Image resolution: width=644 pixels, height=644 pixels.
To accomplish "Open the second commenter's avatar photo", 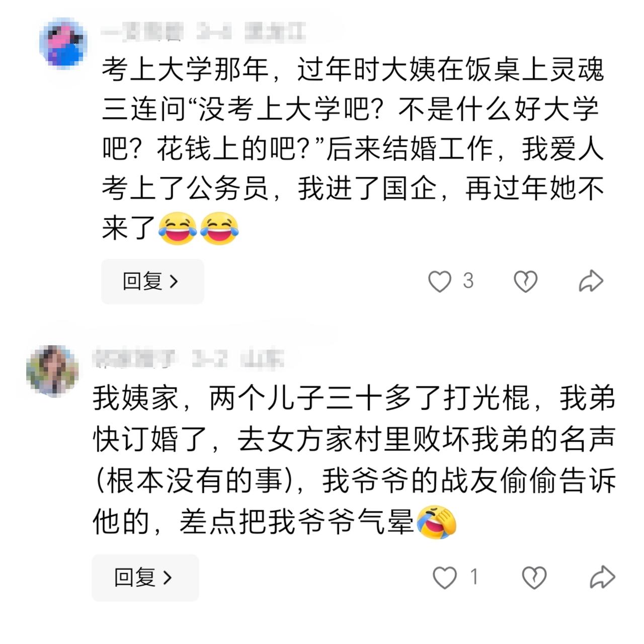I will coord(52,371).
